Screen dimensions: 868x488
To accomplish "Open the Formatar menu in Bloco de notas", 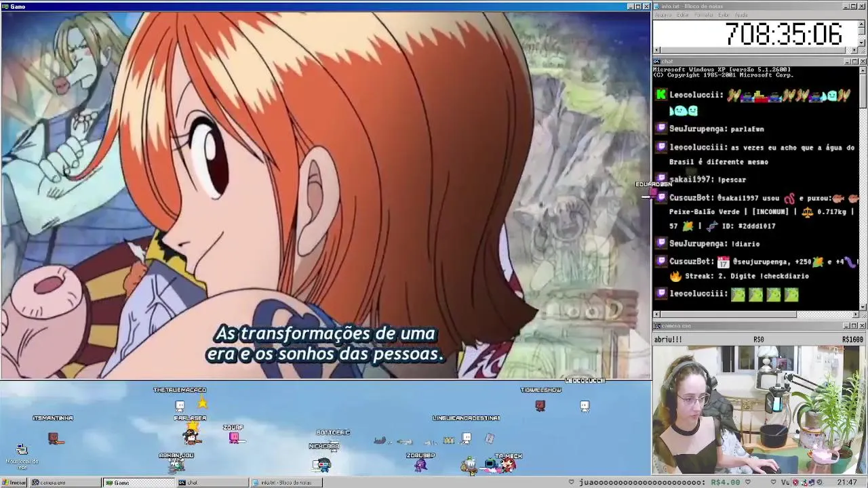I will [x=704, y=15].
